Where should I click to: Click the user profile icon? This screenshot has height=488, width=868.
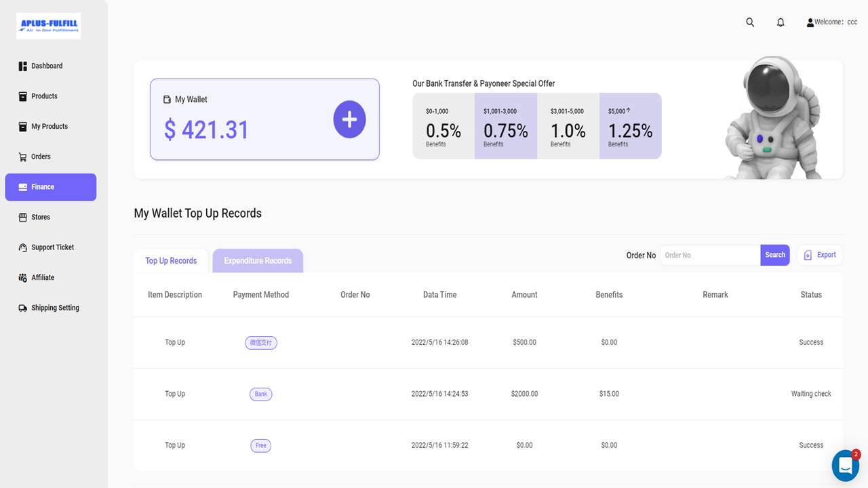click(810, 22)
